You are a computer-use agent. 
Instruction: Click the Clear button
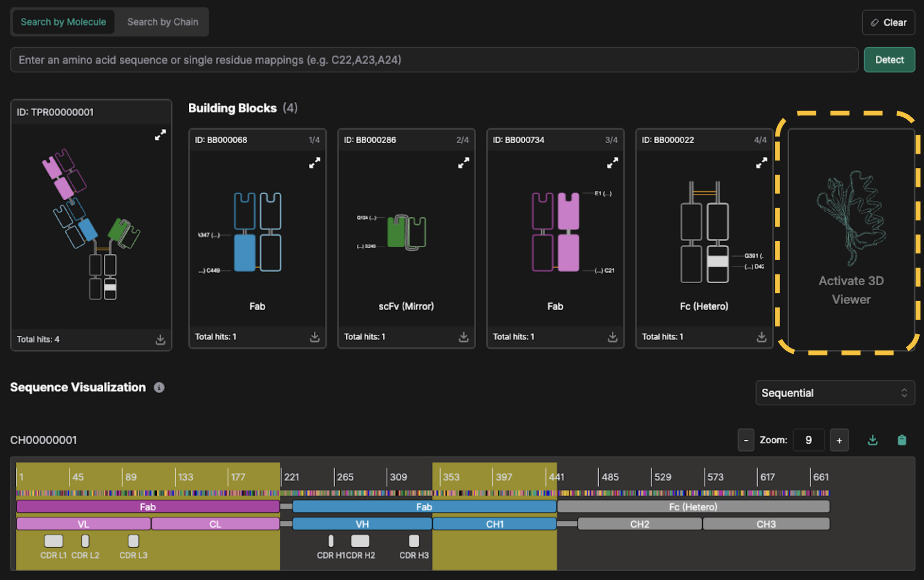[x=888, y=23]
